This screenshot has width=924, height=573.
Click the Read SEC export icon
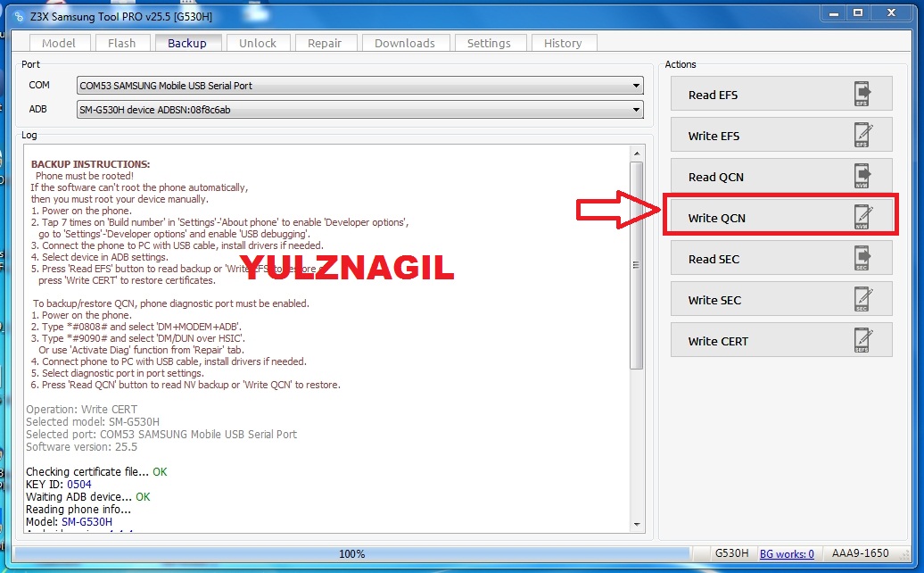click(x=862, y=258)
